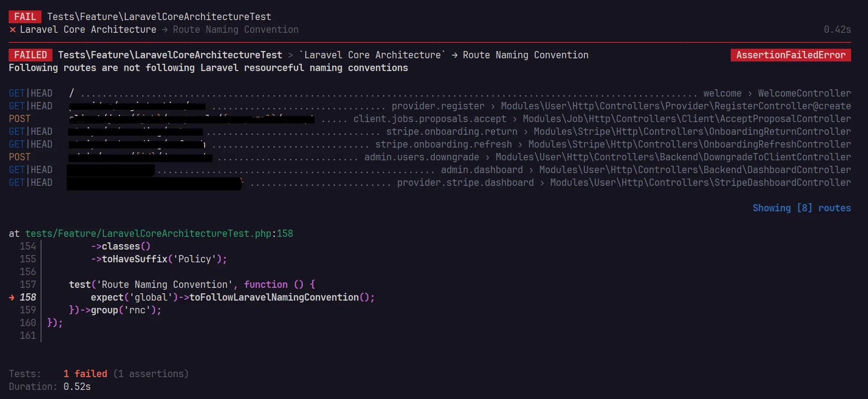The width and height of the screenshot is (868, 399).
Task: Click Duration 0.52s value
Action: coord(77,387)
